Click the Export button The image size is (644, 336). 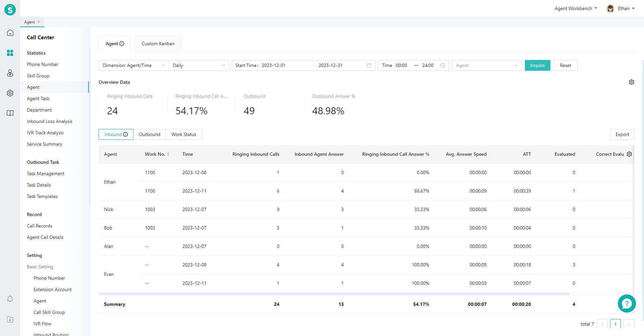pos(622,134)
